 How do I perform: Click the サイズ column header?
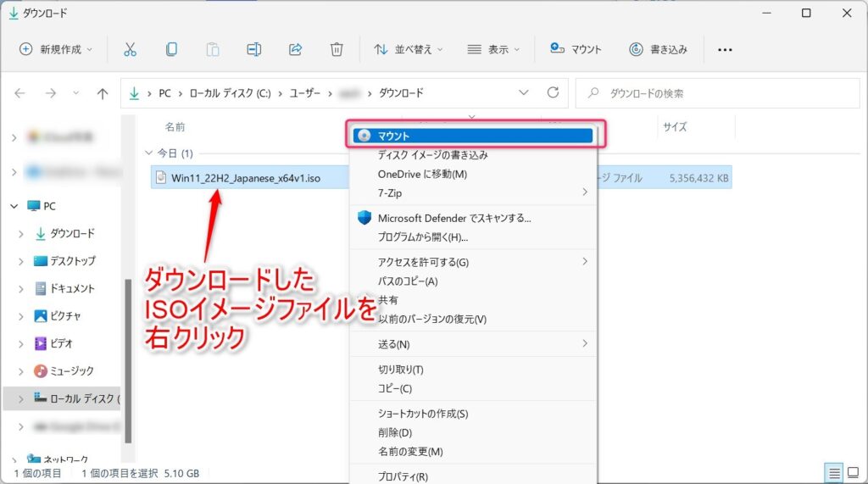675,127
